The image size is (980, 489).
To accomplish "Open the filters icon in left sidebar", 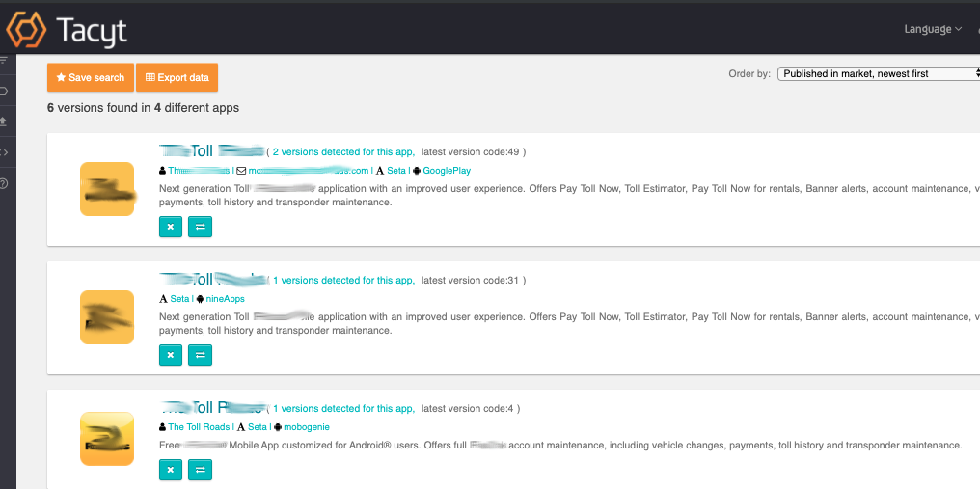I will pyautogui.click(x=4, y=61).
